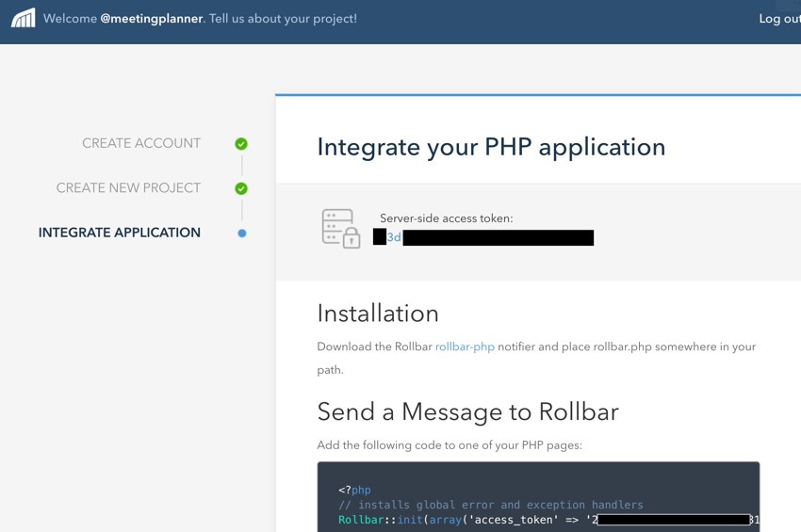This screenshot has width=801, height=532.
Task: Click the green checkmark beside CREATE NEW PROJECT
Action: [241, 189]
